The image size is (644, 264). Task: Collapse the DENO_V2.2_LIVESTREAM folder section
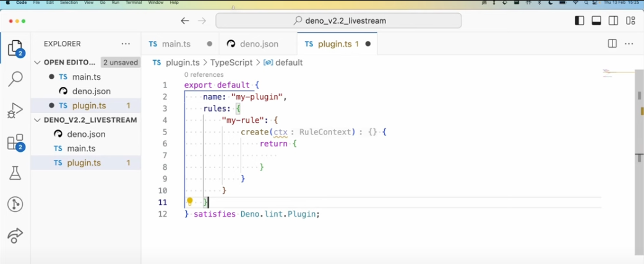[37, 120]
